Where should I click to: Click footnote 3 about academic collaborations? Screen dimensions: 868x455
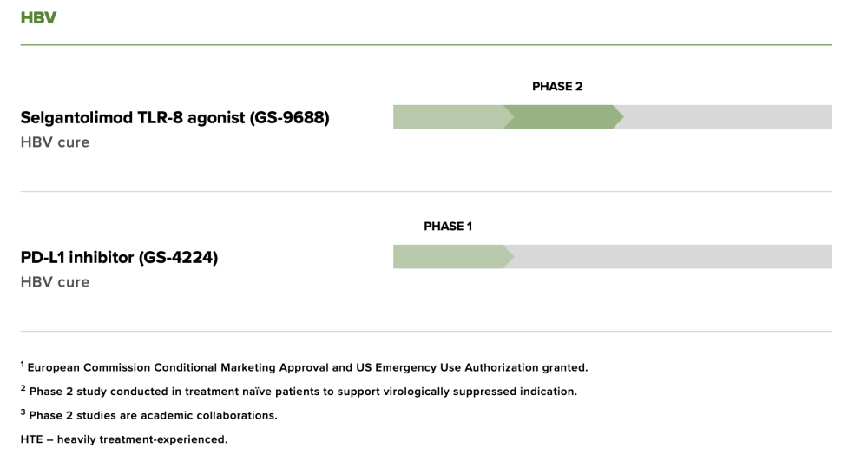[x=149, y=414]
